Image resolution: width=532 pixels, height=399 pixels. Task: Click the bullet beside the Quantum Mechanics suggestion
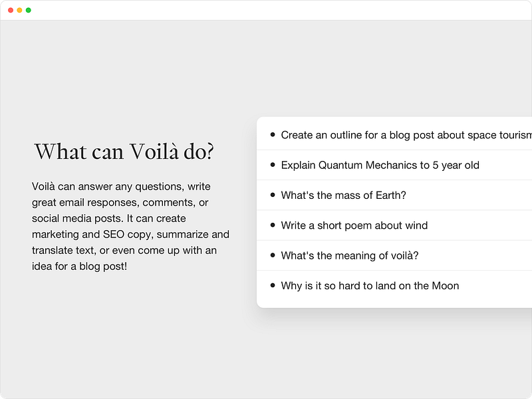tap(272, 164)
